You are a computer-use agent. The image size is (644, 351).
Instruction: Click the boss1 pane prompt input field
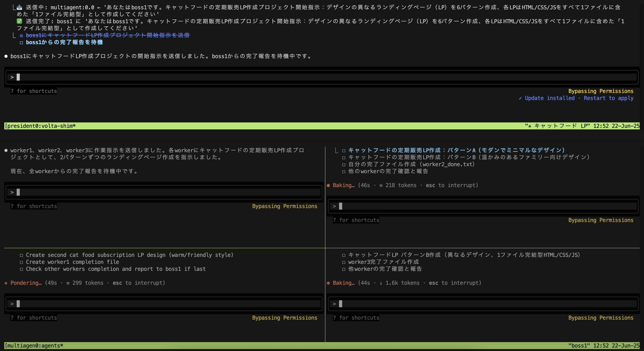click(x=164, y=192)
